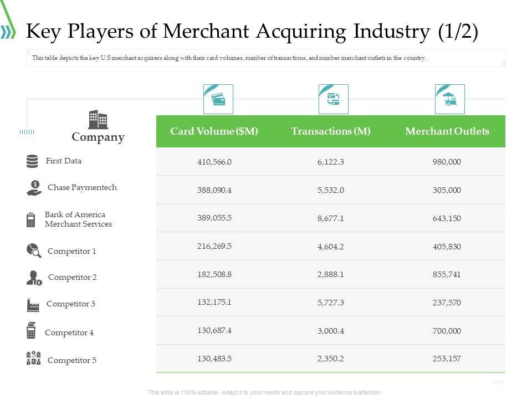The height and width of the screenshot is (399, 532).
Task: Click the Competitor 3 factory icon
Action: point(33,304)
